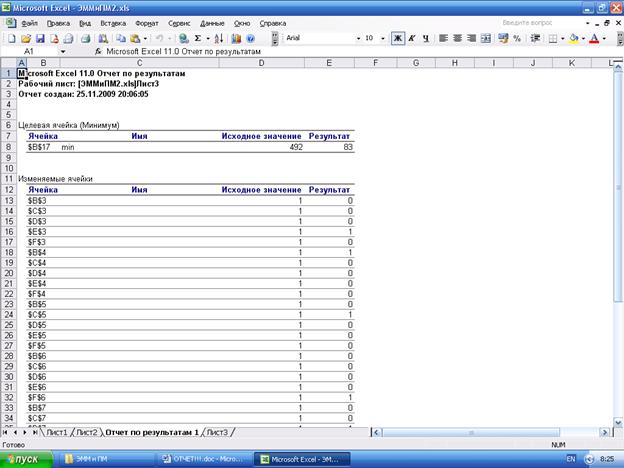The image size is (624, 468).
Task: Open the Пуск start button
Action: coord(26,459)
